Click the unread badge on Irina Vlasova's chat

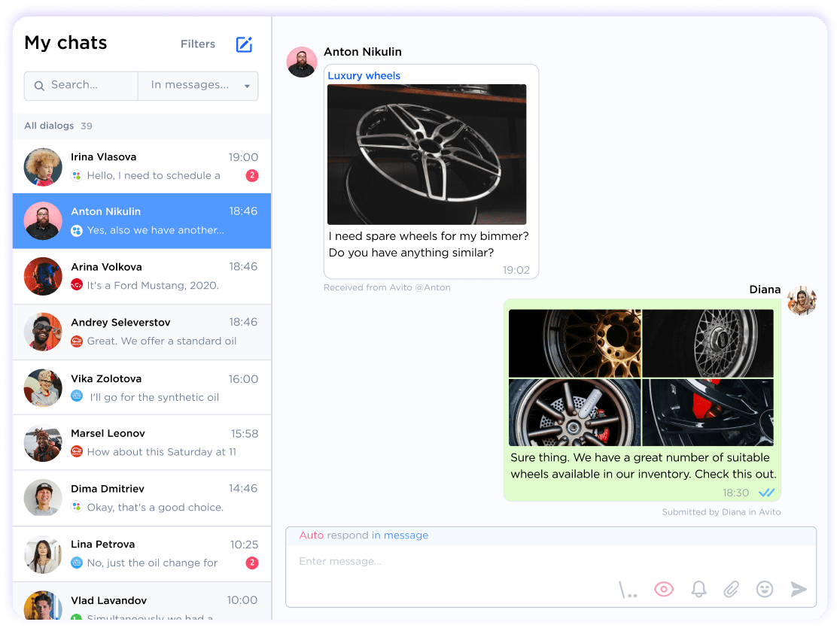tap(251, 175)
